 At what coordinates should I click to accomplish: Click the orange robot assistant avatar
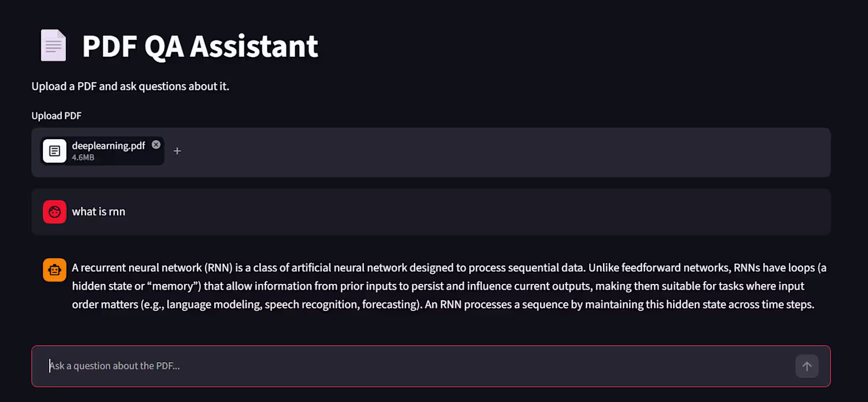click(54, 270)
